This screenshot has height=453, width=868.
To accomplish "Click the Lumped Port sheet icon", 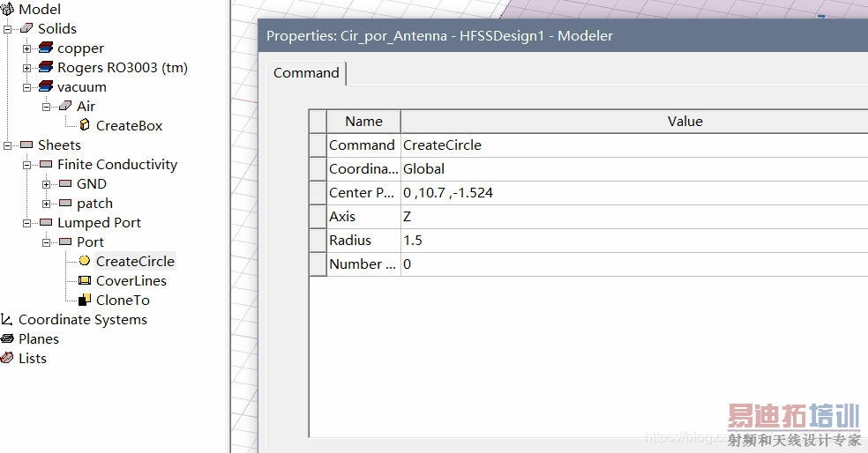I will 46,222.
